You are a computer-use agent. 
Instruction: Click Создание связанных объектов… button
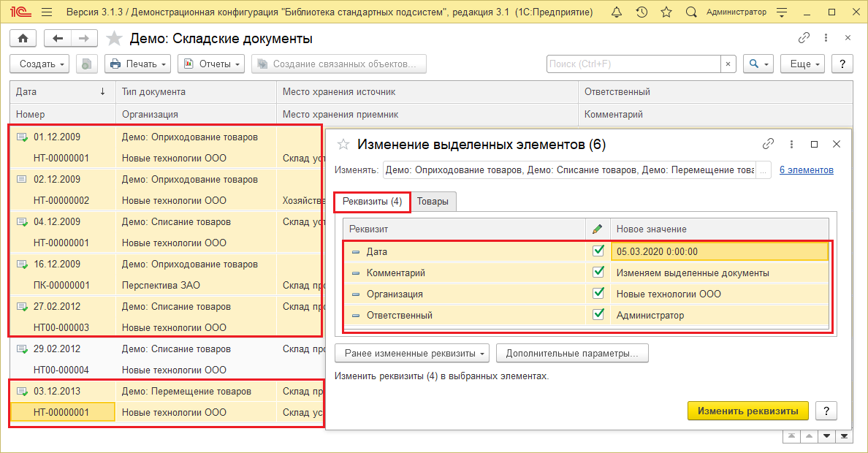point(339,64)
